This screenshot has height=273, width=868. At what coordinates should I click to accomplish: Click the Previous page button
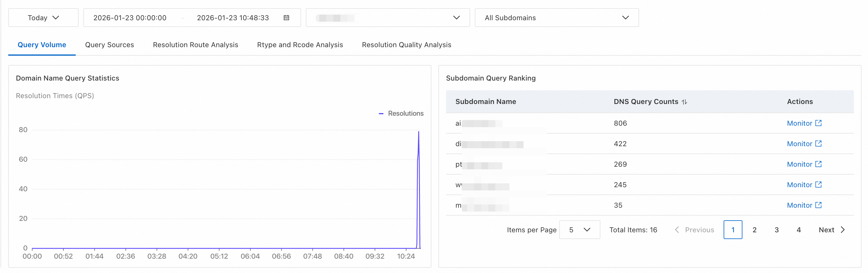coord(694,230)
